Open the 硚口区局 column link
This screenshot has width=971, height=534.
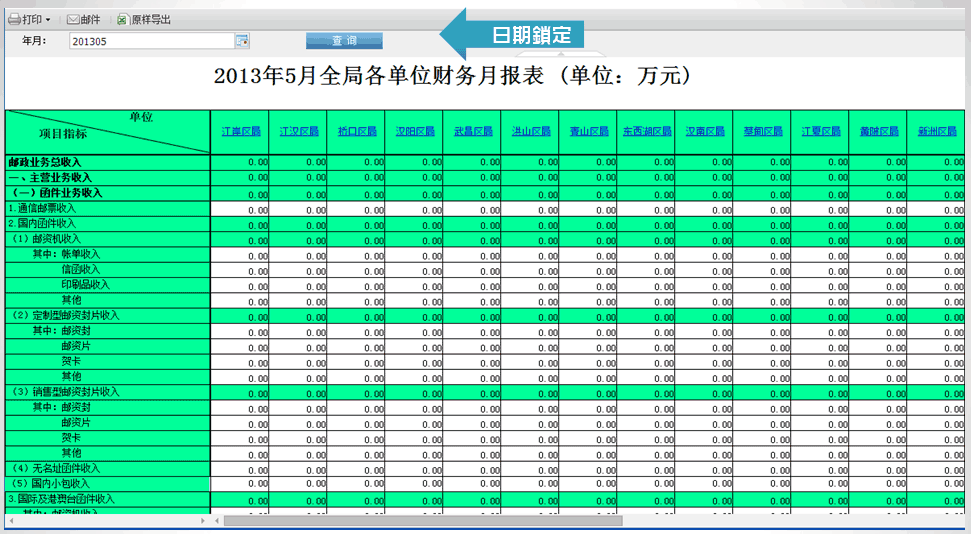(357, 131)
